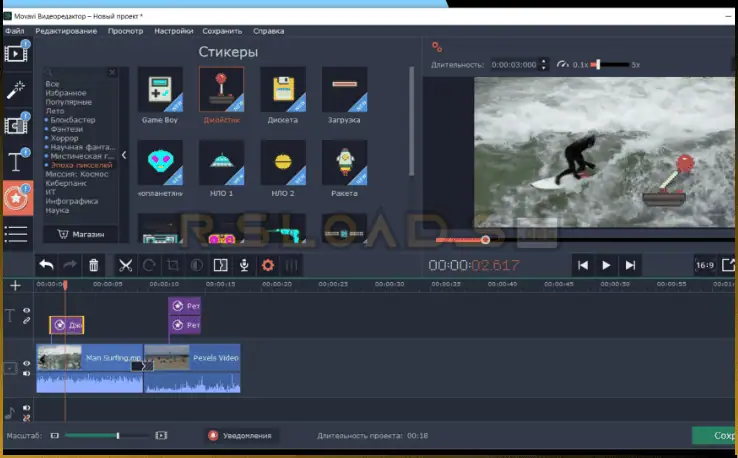Click the stickers panel vertical scrollbar
The image size is (738, 458).
click(412, 121)
